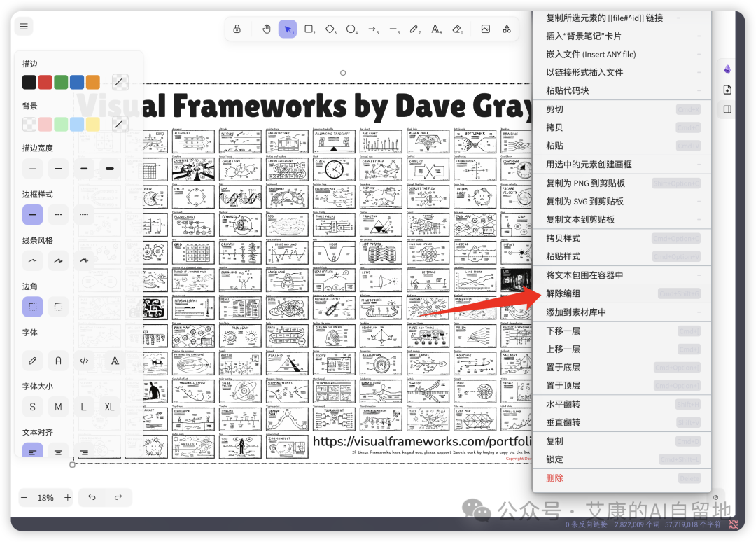Select the Arrow tool
Image resolution: width=756 pixels, height=542 pixels.
(x=372, y=29)
